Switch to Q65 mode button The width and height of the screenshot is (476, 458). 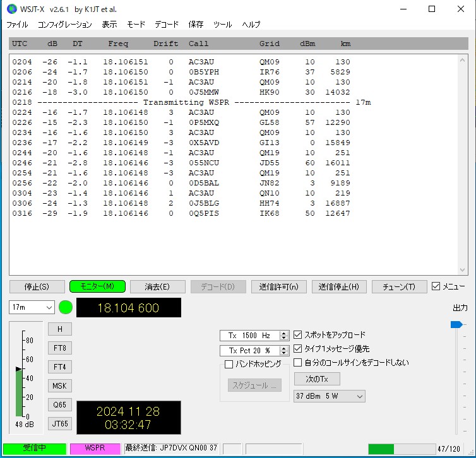click(60, 404)
